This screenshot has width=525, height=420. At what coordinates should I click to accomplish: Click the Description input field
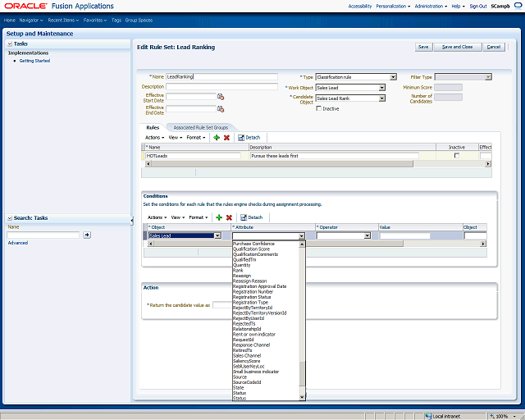click(222, 87)
